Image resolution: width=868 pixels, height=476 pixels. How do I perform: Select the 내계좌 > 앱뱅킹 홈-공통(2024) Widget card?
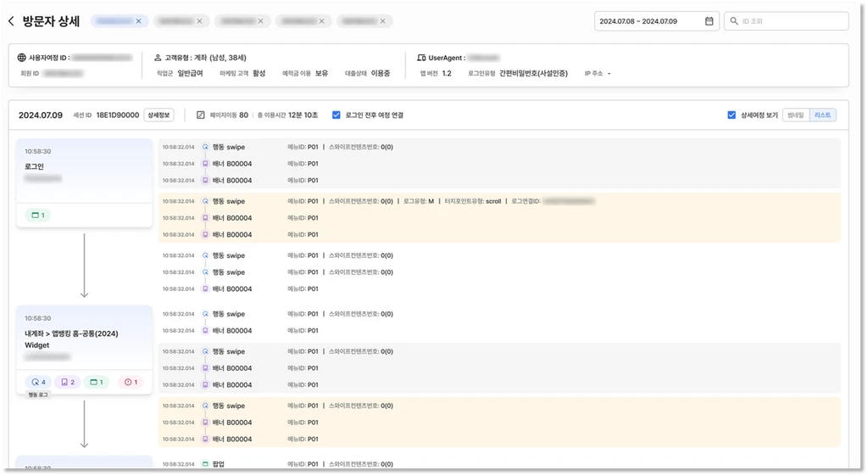84,339
